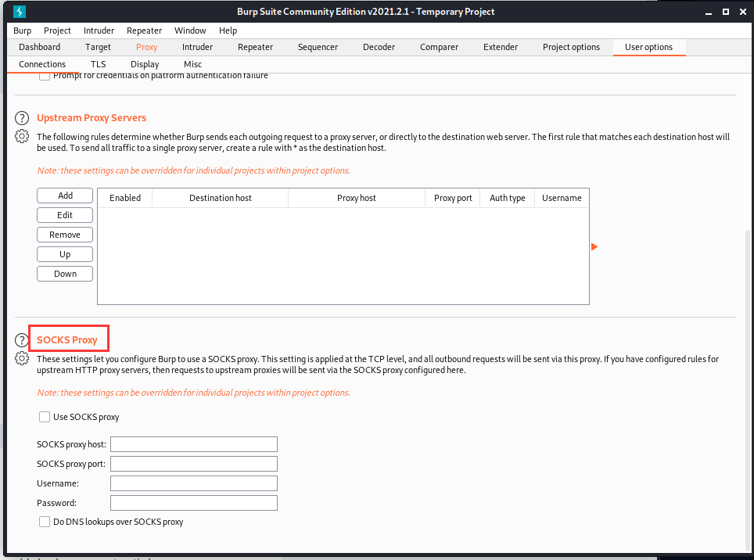Switch to the Extender tab
The image size is (754, 560).
pyautogui.click(x=501, y=47)
